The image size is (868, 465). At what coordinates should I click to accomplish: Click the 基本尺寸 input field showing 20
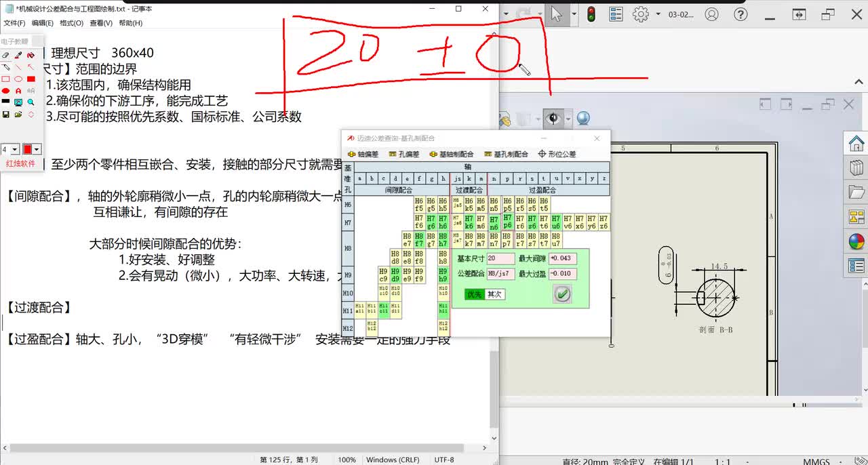click(x=500, y=258)
